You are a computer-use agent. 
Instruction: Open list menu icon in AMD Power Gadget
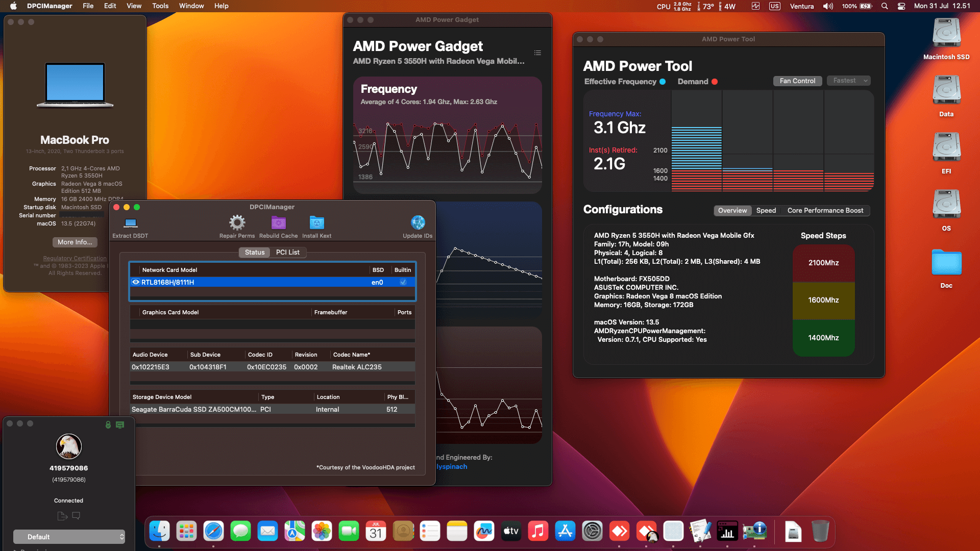click(537, 53)
